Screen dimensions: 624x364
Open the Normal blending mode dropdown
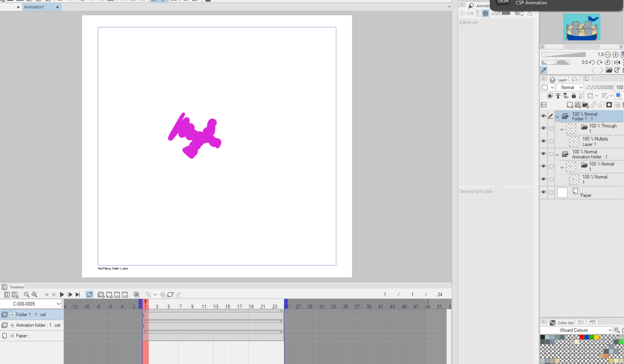coord(569,87)
